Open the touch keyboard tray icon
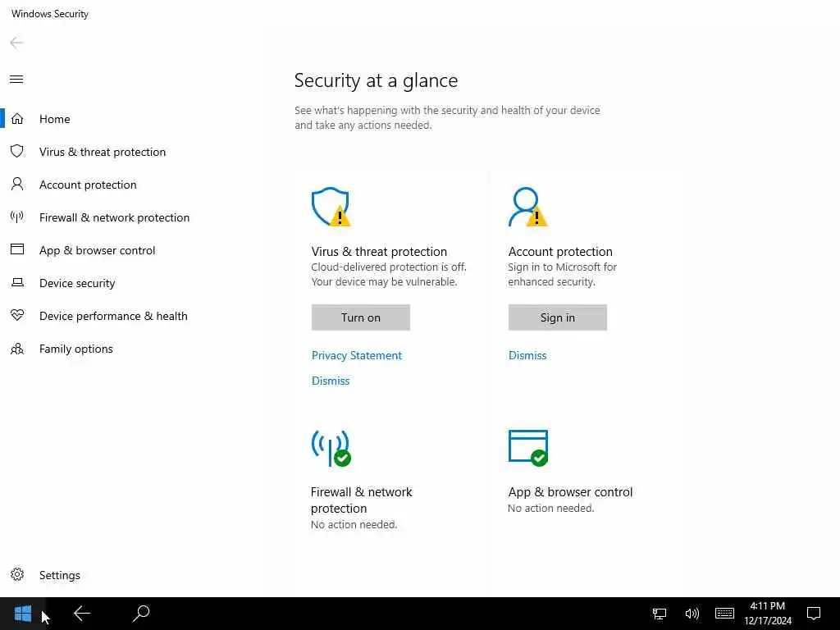The width and height of the screenshot is (840, 630). pos(724,614)
